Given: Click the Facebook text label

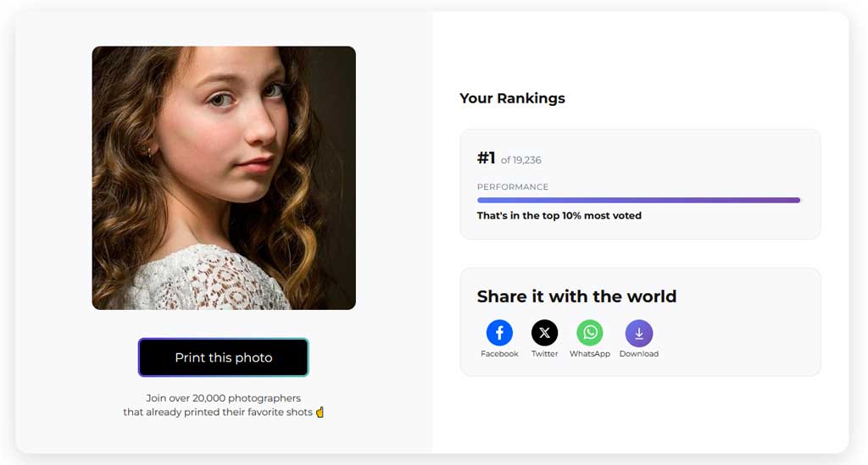Looking at the screenshot, I should 499,354.
